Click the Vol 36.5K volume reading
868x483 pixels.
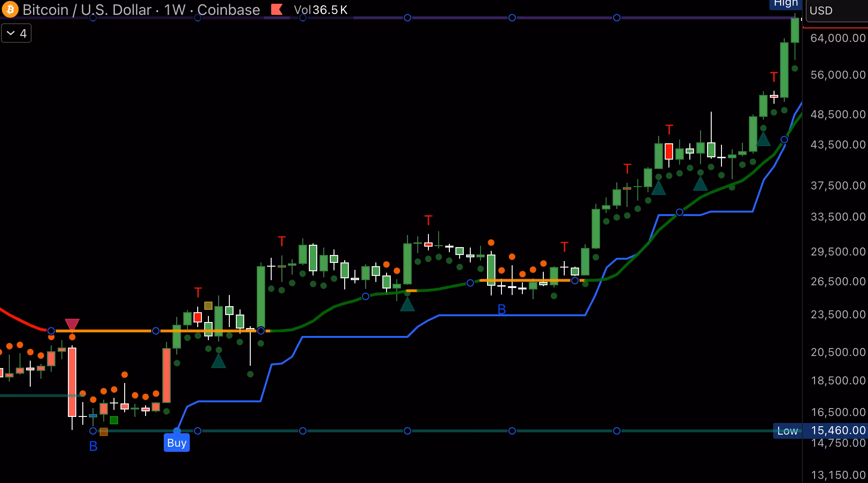pyautogui.click(x=320, y=10)
